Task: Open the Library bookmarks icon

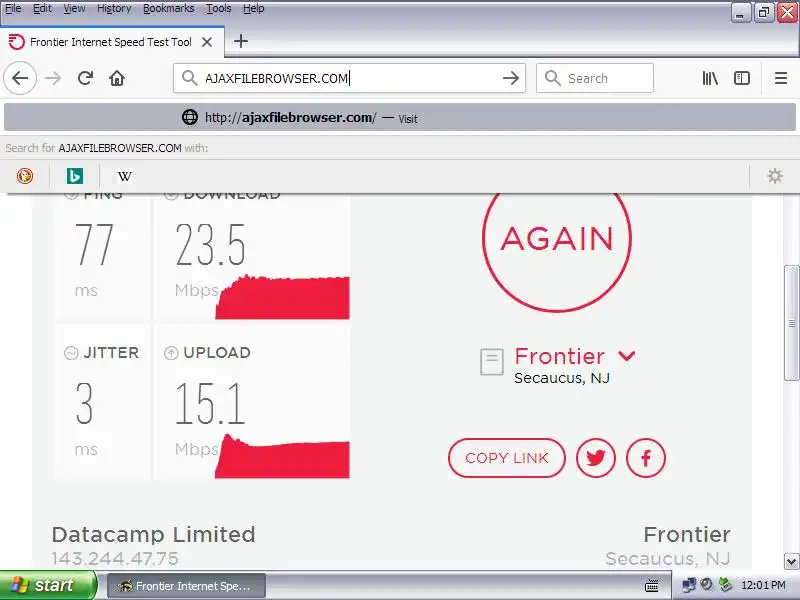Action: (x=710, y=78)
